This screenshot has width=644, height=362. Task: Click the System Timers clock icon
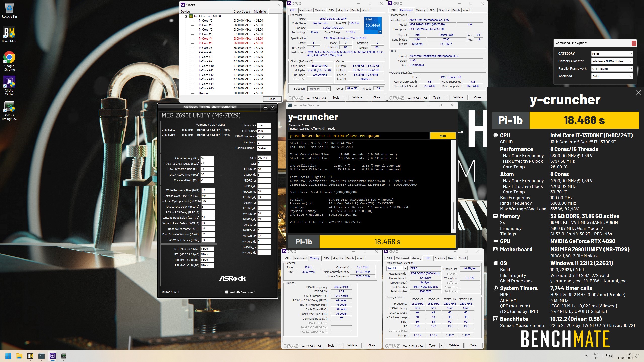point(495,288)
